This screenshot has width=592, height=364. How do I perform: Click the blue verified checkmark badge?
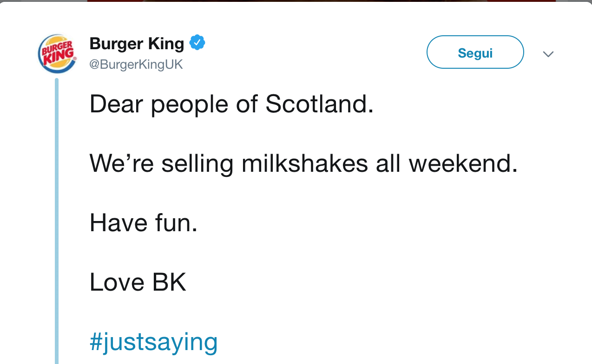click(198, 43)
